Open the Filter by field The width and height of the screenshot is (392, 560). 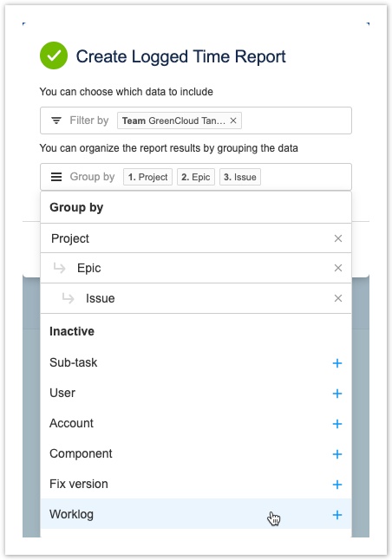[196, 120]
